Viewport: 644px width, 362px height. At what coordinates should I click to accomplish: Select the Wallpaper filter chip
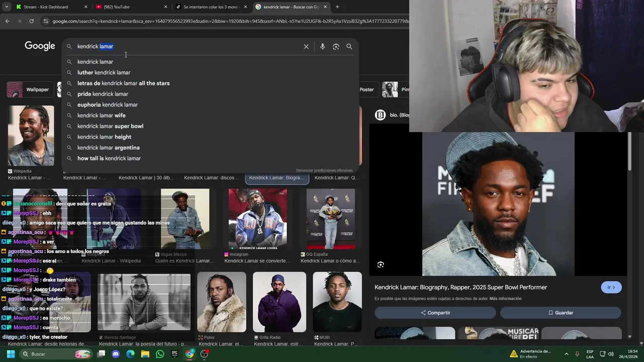(31, 89)
